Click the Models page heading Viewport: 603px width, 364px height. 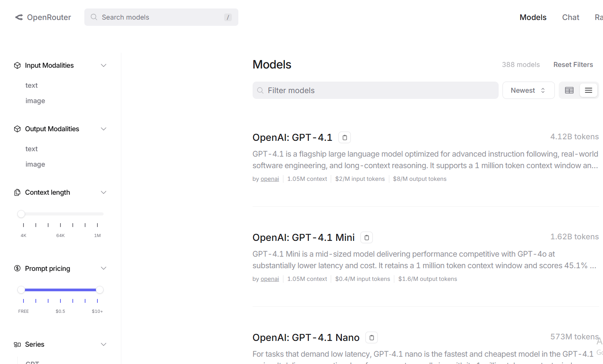pos(272,65)
